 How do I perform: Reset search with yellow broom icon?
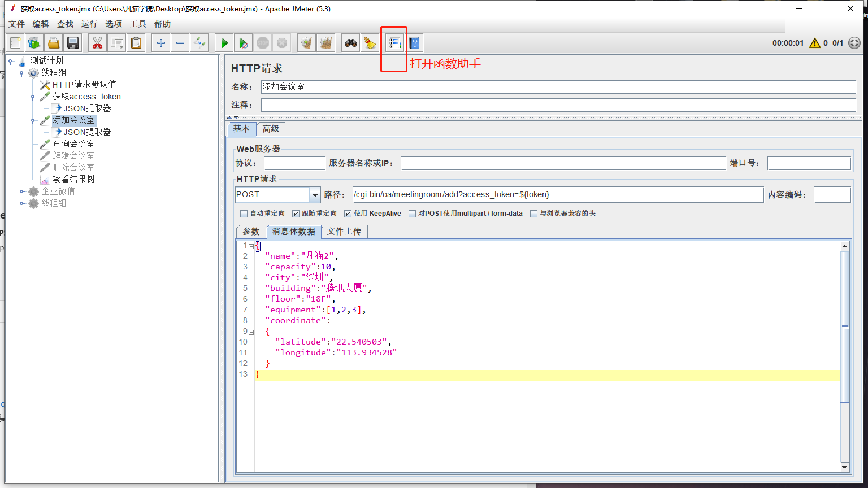[x=370, y=43]
